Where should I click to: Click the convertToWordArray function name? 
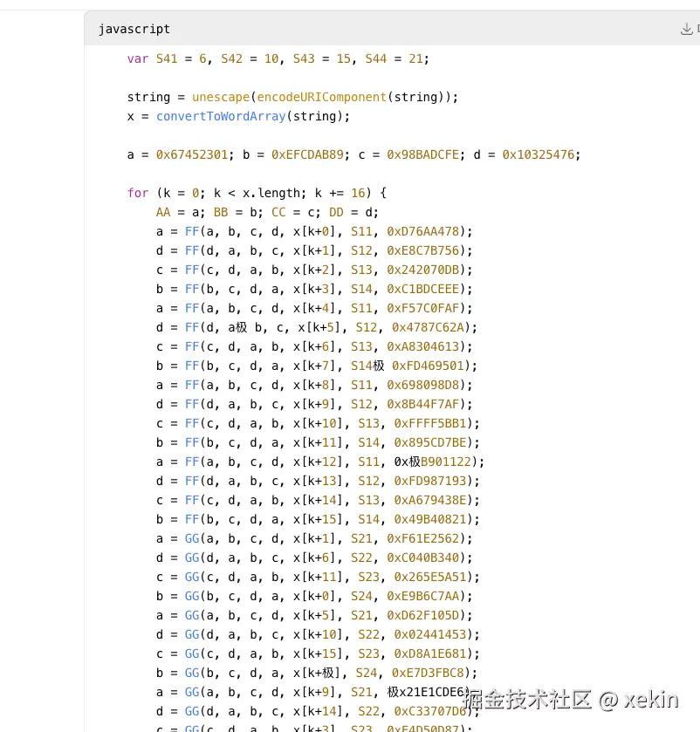220,116
